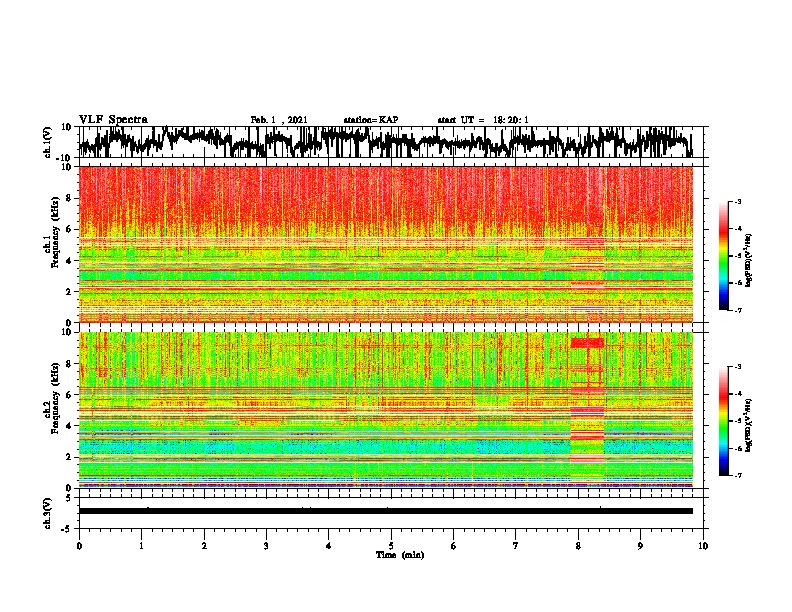Click the "ch.1(V)" waveform axis label
This screenshot has width=792, height=612.
tap(48, 142)
